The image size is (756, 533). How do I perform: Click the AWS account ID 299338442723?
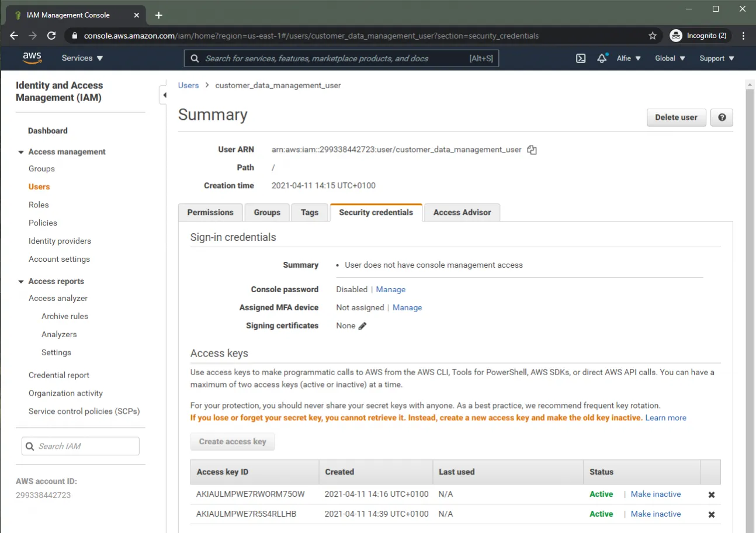(43, 496)
